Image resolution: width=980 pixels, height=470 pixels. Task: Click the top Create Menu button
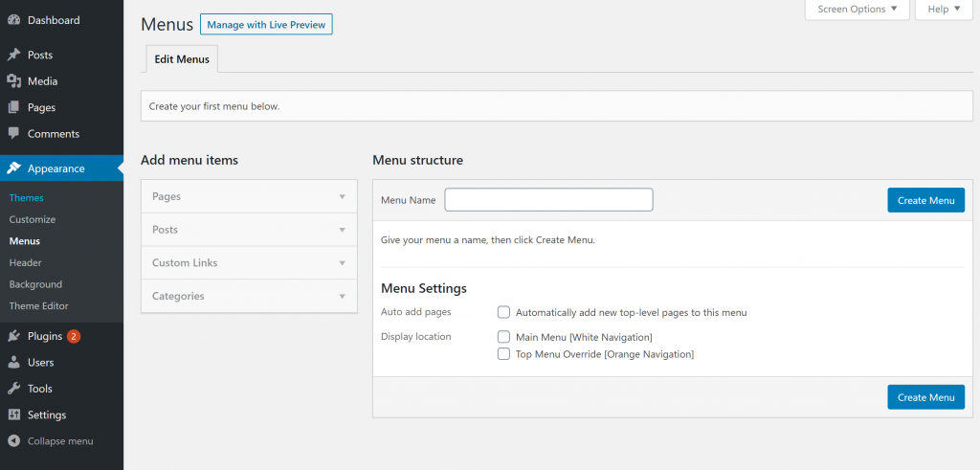pyautogui.click(x=925, y=200)
